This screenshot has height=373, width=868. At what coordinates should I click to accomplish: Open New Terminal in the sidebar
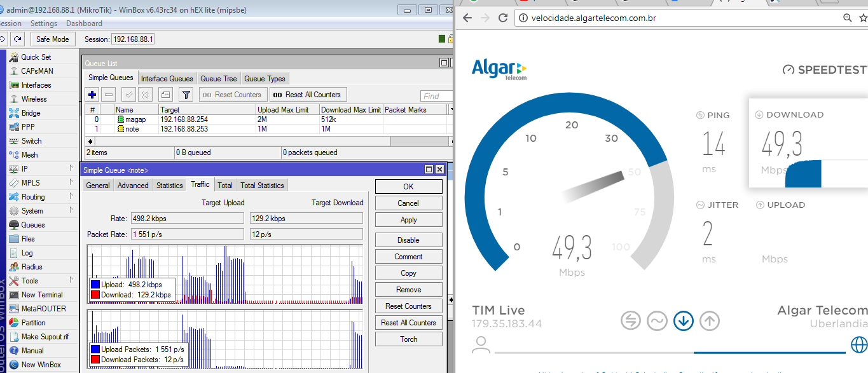tap(42, 295)
